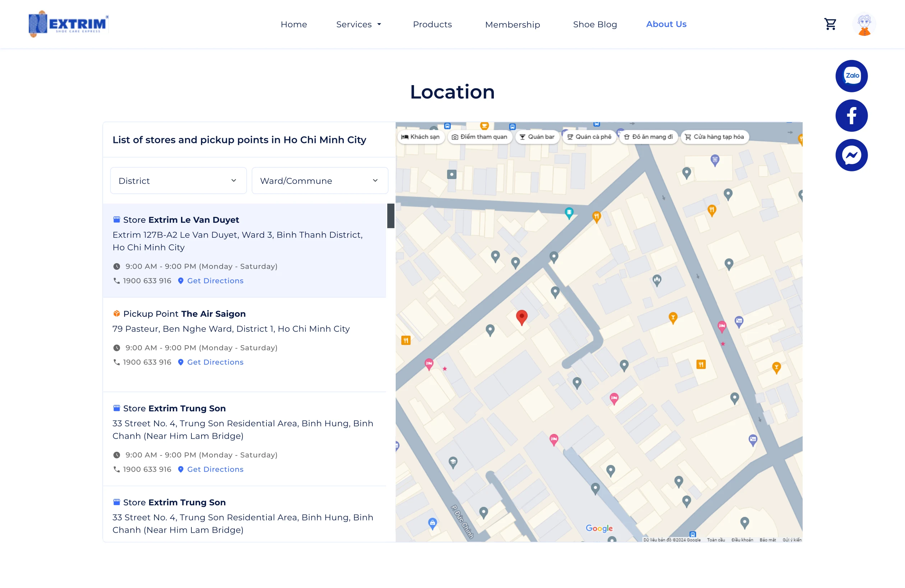Filter map by Điểm tham quan
This screenshot has width=905, height=588.
tap(480, 137)
